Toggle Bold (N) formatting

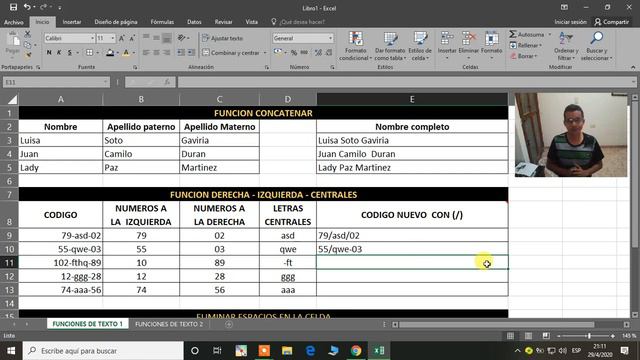(49, 53)
